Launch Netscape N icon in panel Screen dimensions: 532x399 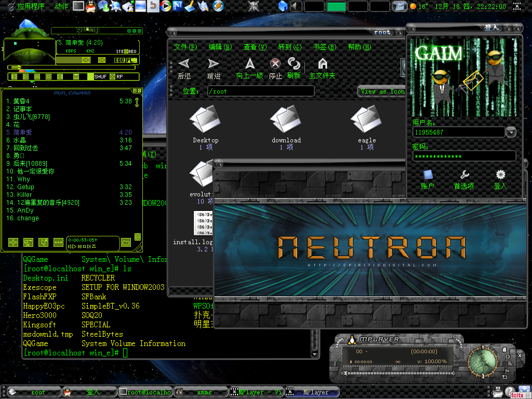178,6
